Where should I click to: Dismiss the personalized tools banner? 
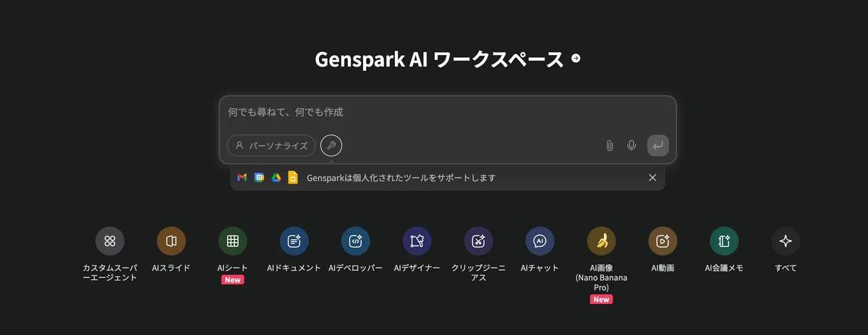[x=652, y=177]
